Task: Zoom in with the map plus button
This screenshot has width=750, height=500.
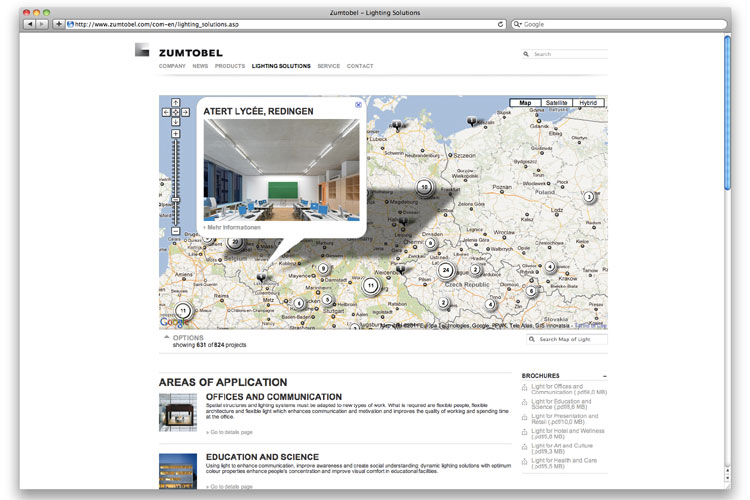Action: (x=176, y=133)
